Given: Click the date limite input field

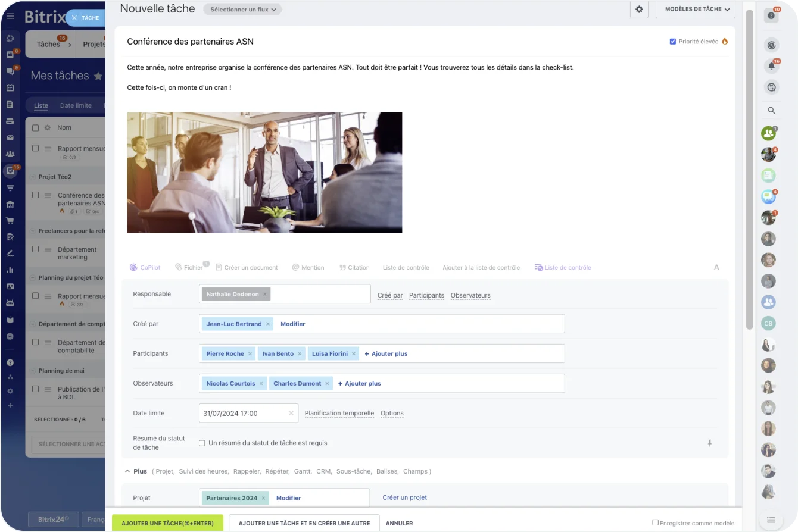Looking at the screenshot, I should (243, 413).
